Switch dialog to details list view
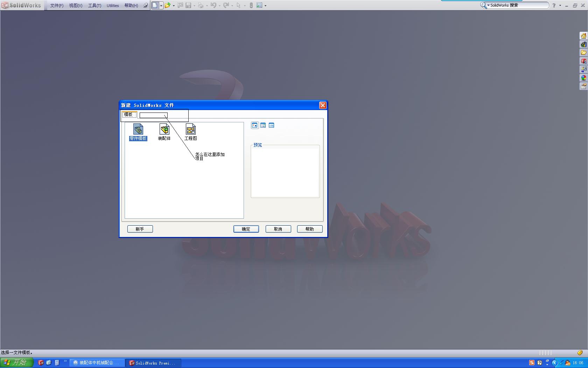 272,125
